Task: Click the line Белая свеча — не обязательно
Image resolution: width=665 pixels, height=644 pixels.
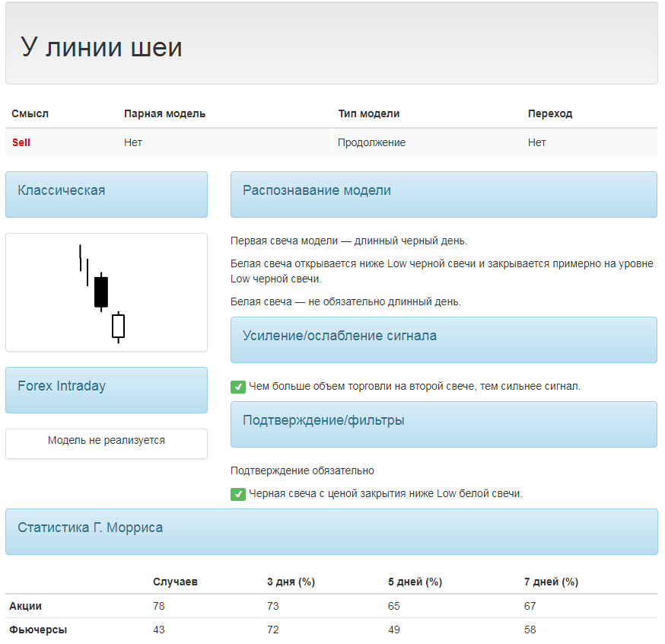Action: (345, 301)
